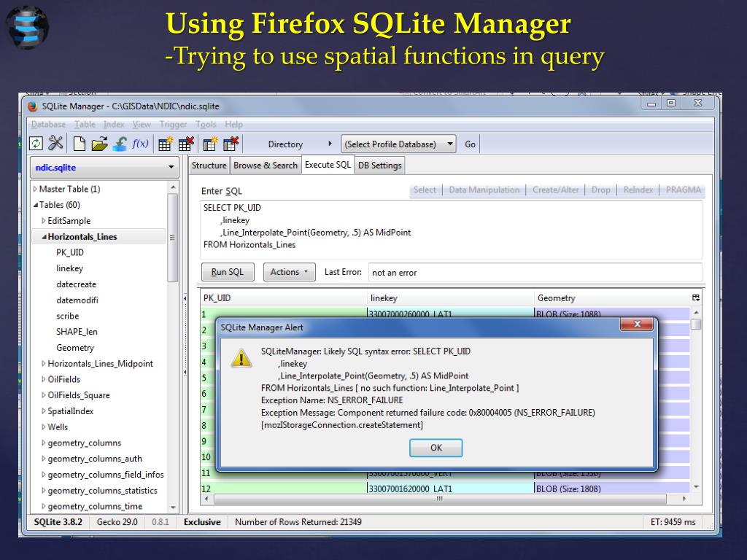Expand the EditSample table node

43,221
